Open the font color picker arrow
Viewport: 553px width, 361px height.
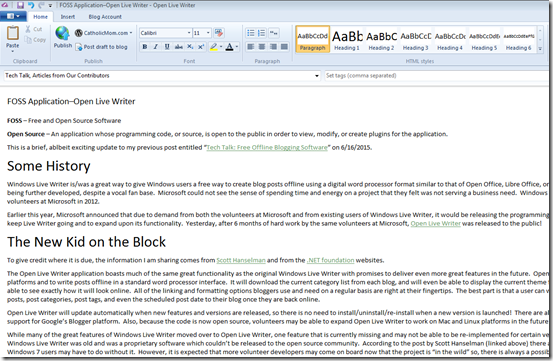[x=237, y=47]
